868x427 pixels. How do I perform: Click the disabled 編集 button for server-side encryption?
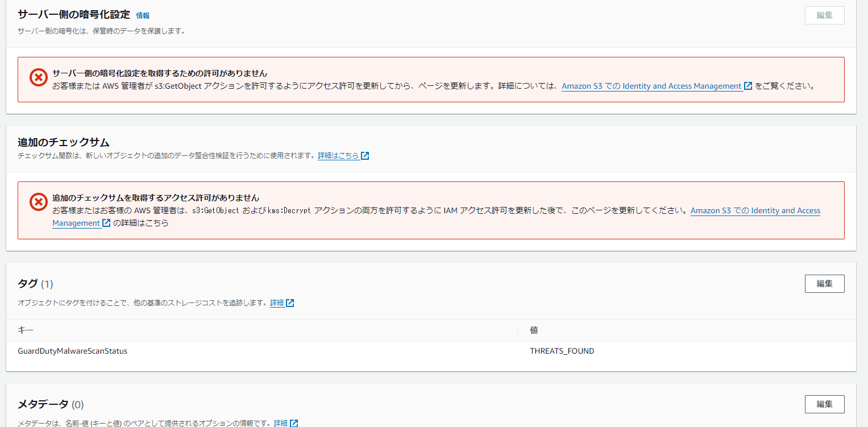pyautogui.click(x=824, y=15)
